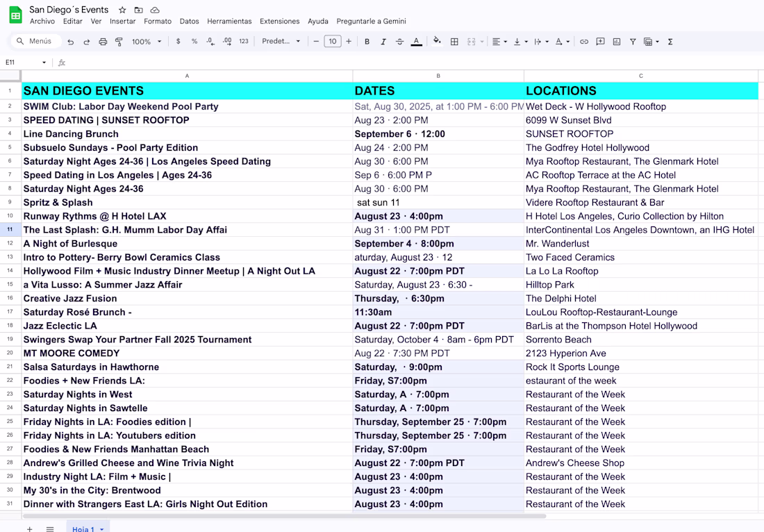Viewport: 764px width, 532px height.
Task: Open the Insertar menu
Action: (x=123, y=22)
